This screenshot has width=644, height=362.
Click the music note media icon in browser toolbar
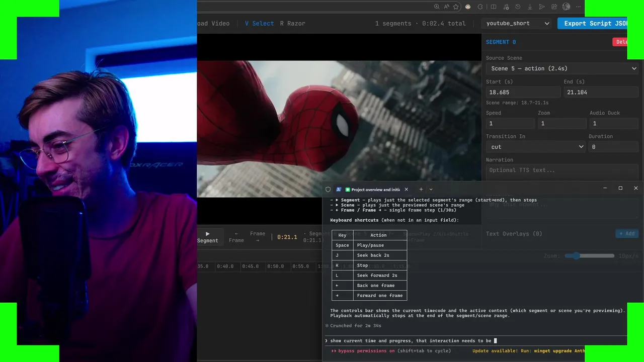tap(506, 7)
